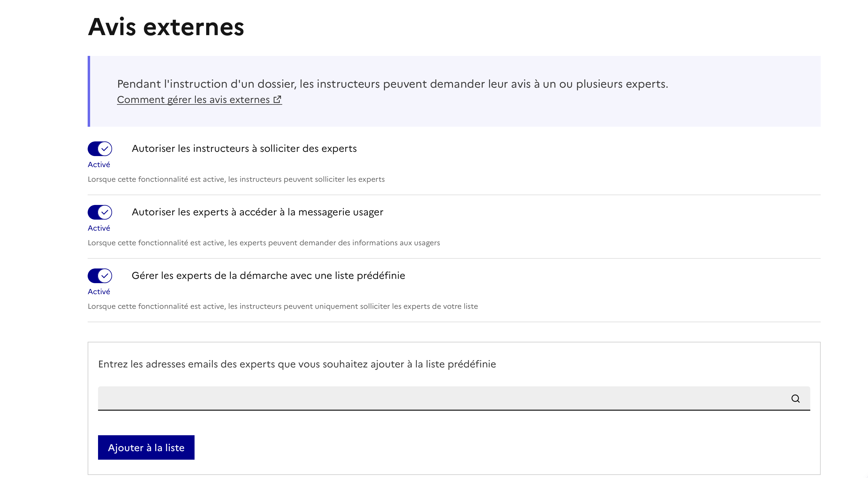The image size is (868, 478).
Task: Disable the toggle for instructors soliciting experts
Action: (x=100, y=148)
